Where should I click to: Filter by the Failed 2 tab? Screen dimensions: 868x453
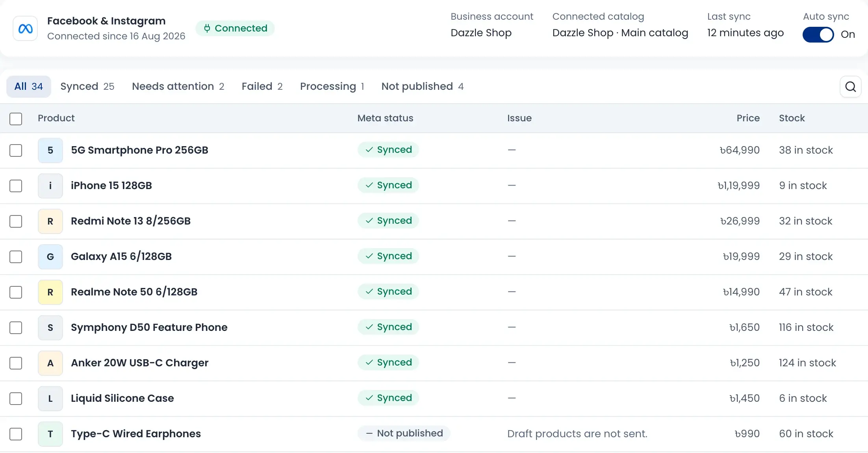coord(262,87)
